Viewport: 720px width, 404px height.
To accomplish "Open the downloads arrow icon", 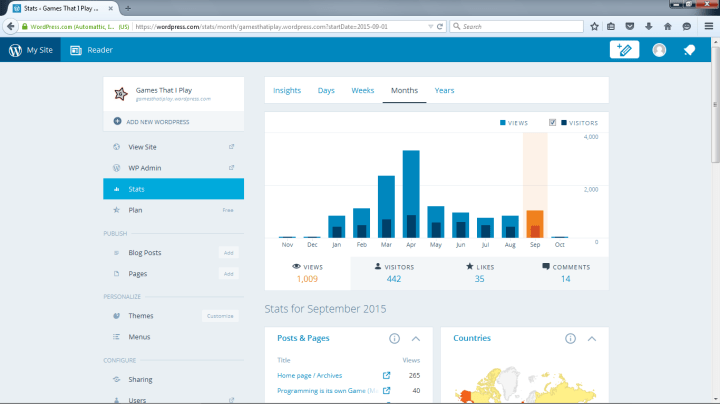I will click(649, 27).
